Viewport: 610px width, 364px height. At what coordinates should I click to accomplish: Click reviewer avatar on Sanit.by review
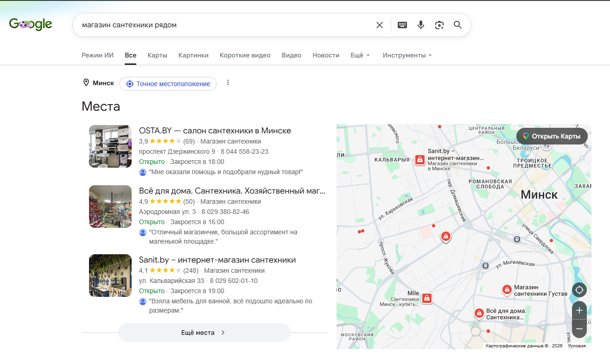[x=143, y=301]
